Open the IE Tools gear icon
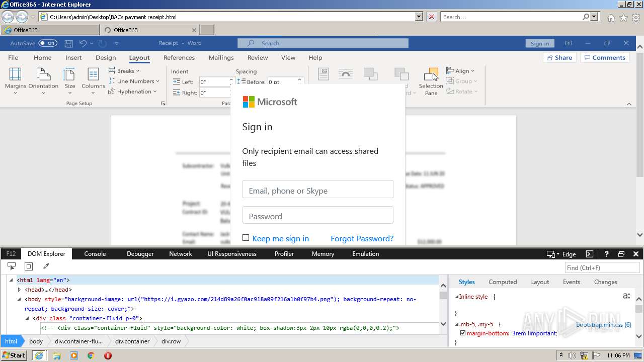The height and width of the screenshot is (362, 644). [636, 17]
